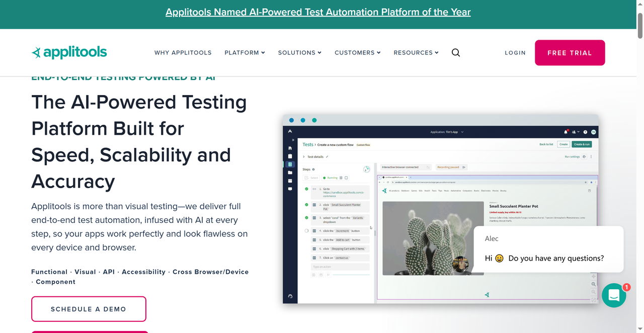The height and width of the screenshot is (333, 644).
Task: Open Alec's chat message bubble
Action: 548,249
